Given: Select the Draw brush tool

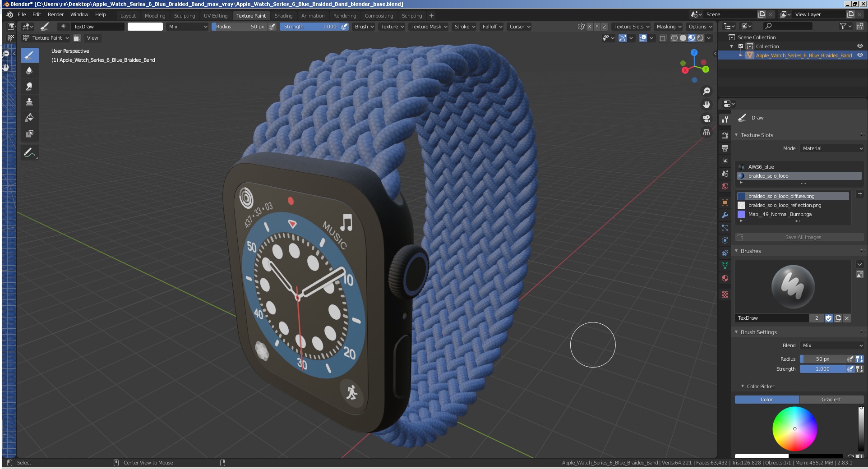Looking at the screenshot, I should tap(29, 55).
